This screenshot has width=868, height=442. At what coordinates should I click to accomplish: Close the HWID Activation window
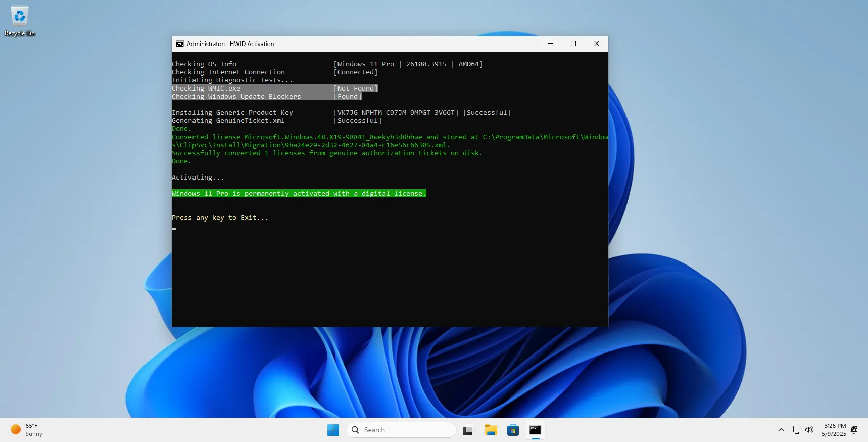coord(597,44)
